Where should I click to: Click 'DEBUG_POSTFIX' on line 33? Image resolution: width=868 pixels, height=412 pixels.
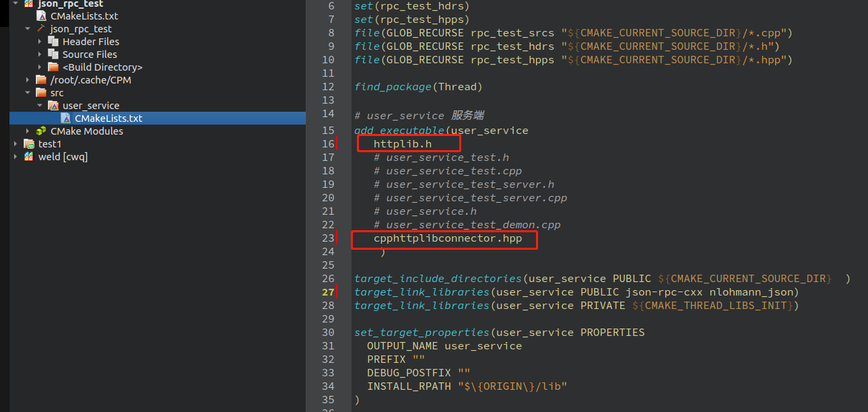coord(409,372)
